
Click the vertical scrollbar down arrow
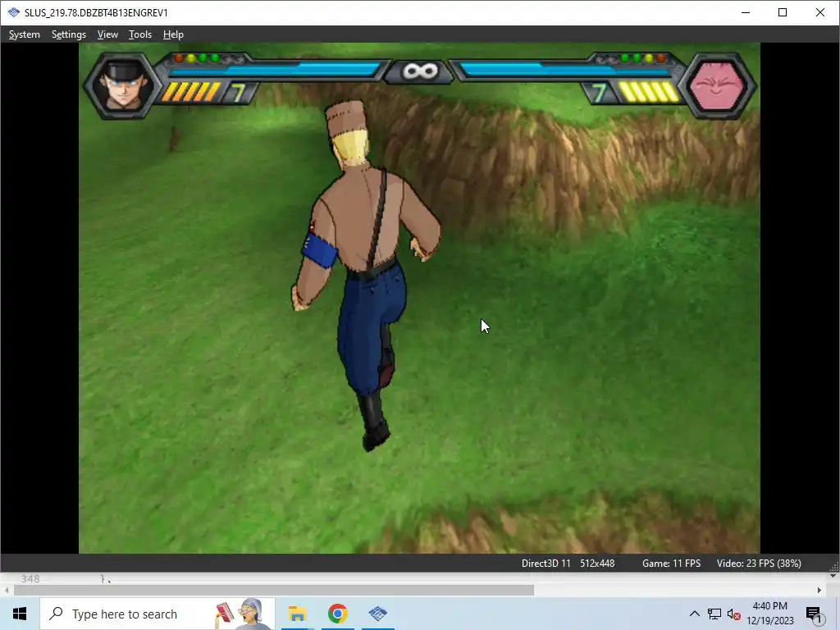833,576
